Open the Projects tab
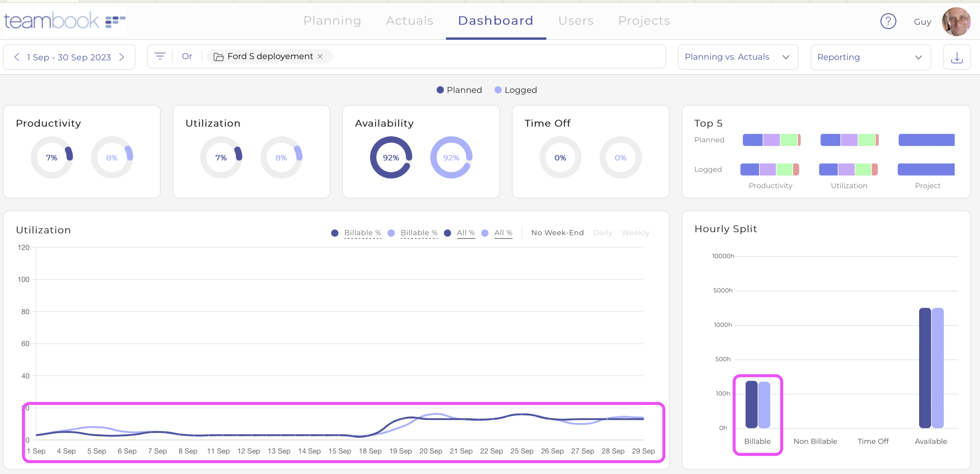Screen dimensions: 980x474 (x=644, y=21)
